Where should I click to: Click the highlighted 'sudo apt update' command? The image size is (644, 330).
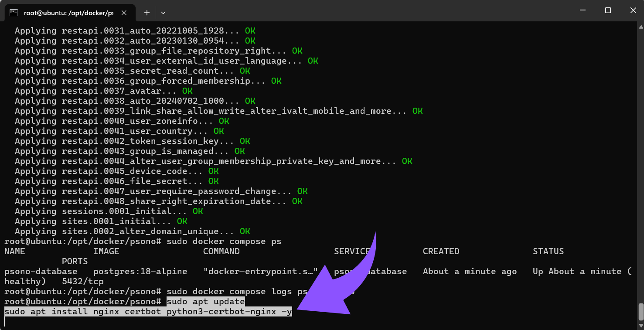coord(205,302)
